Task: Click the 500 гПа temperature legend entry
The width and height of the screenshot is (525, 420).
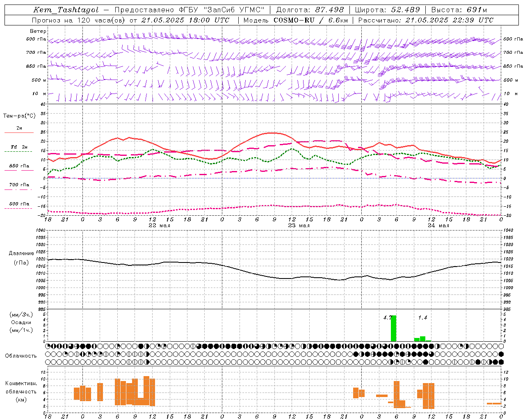Action: click(19, 204)
